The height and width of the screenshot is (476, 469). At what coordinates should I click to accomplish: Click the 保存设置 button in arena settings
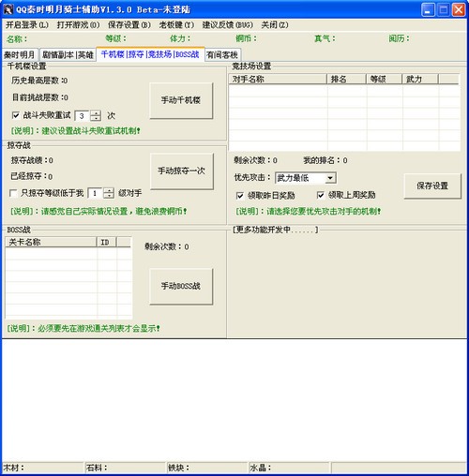[x=432, y=186]
